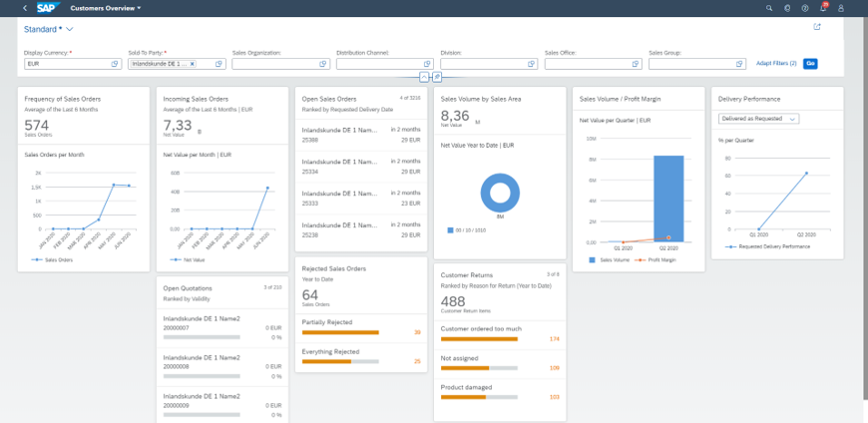Select the Customer ordered too much bar

(479, 339)
